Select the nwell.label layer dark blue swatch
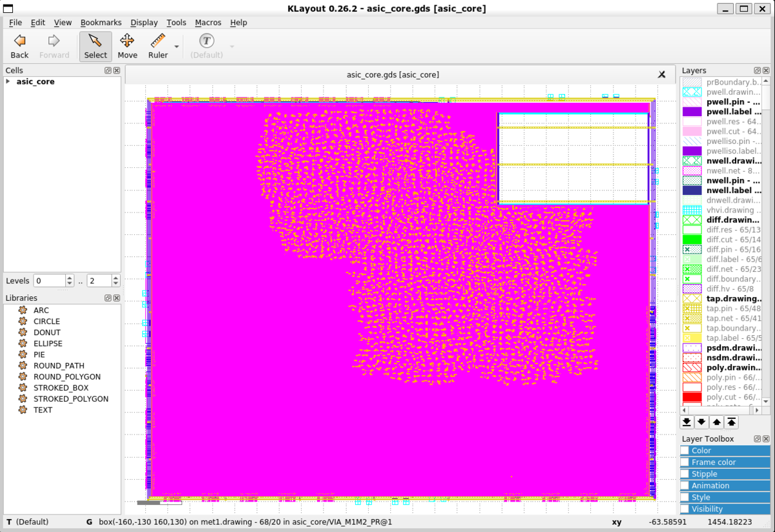Image resolution: width=775 pixels, height=532 pixels. (692, 190)
